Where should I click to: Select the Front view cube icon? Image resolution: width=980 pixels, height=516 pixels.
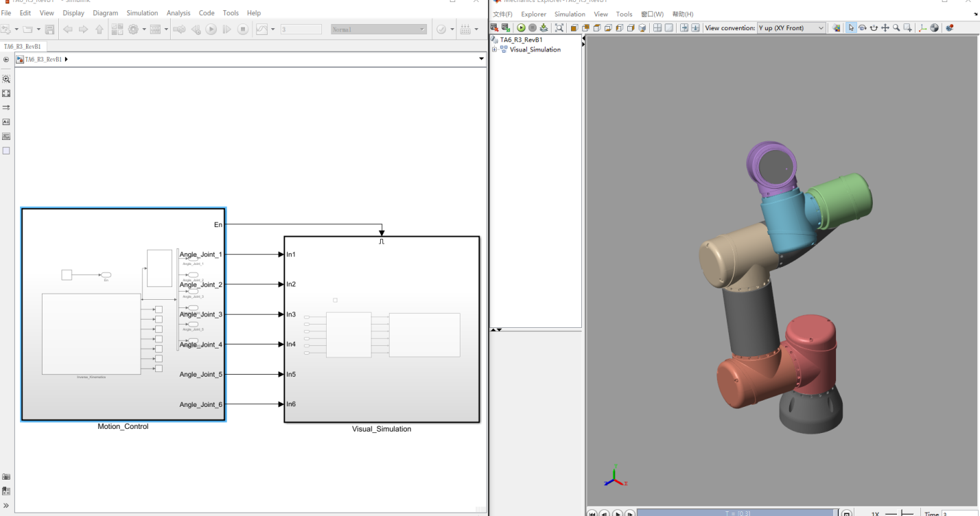pyautogui.click(x=574, y=28)
